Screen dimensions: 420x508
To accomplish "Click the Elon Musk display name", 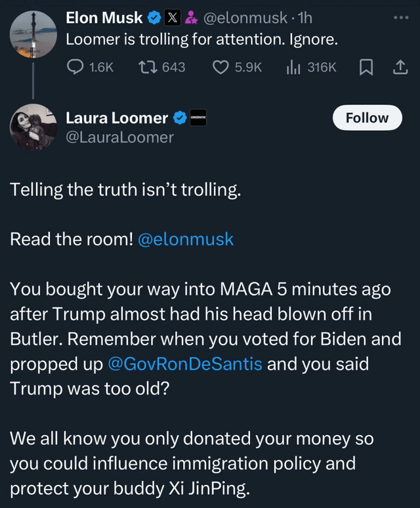I will coord(104,18).
